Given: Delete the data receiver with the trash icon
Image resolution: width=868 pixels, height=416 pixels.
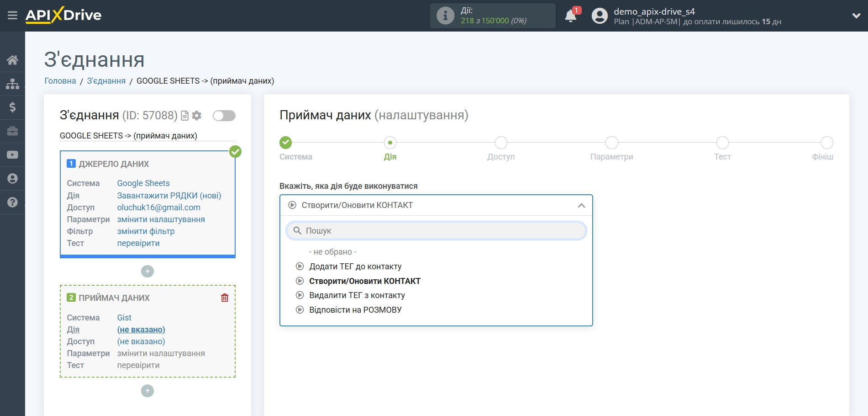Looking at the screenshot, I should coord(225,298).
